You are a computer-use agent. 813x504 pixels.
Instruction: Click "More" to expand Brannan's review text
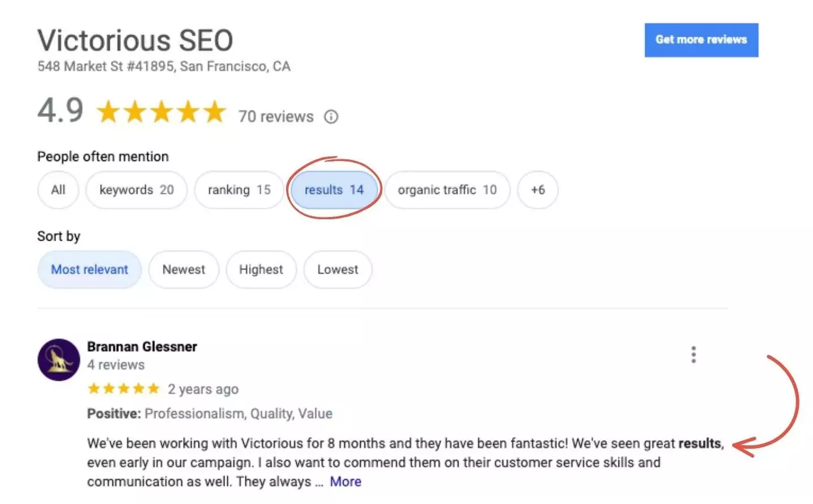(345, 481)
